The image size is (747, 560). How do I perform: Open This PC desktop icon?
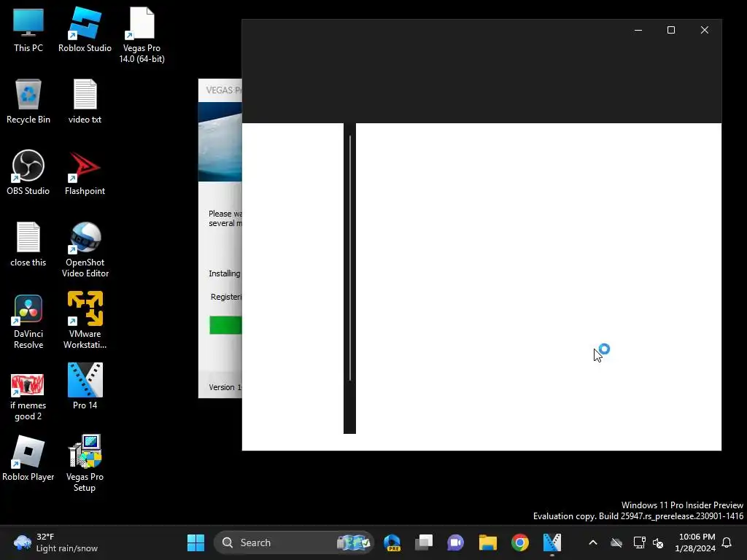point(28,31)
